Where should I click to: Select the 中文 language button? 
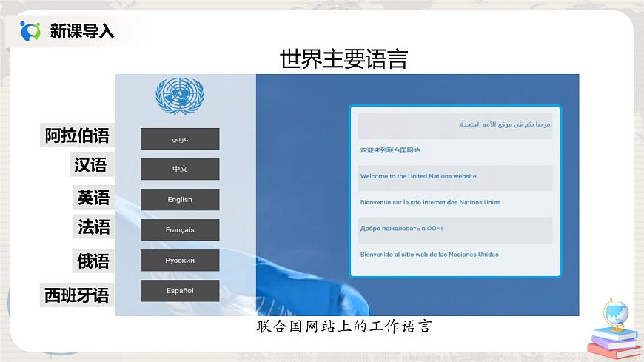pos(180,169)
